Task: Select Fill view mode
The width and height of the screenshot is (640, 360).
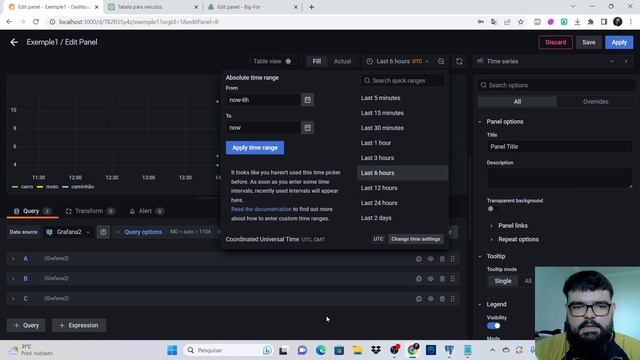Action: pyautogui.click(x=317, y=61)
